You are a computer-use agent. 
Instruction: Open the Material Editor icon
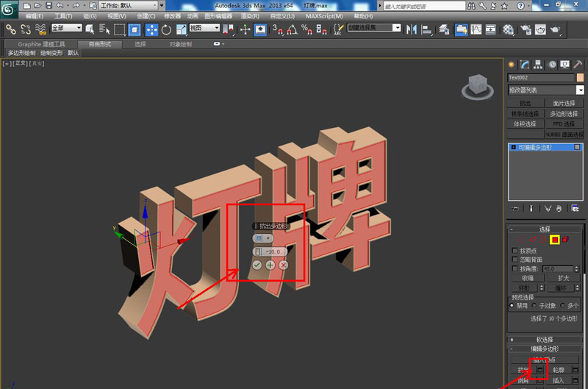(508, 29)
